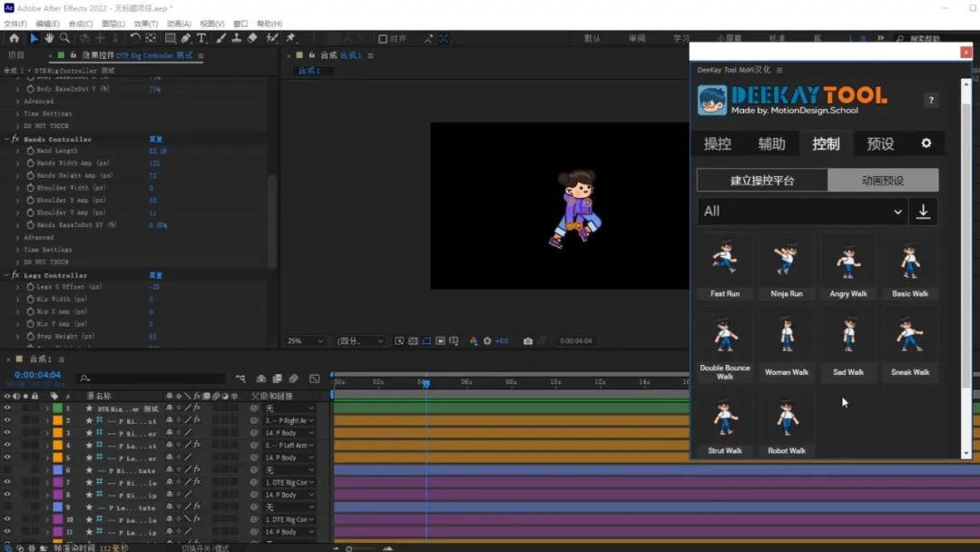The height and width of the screenshot is (552, 980).
Task: Select the Roto Brush tool
Action: click(272, 39)
